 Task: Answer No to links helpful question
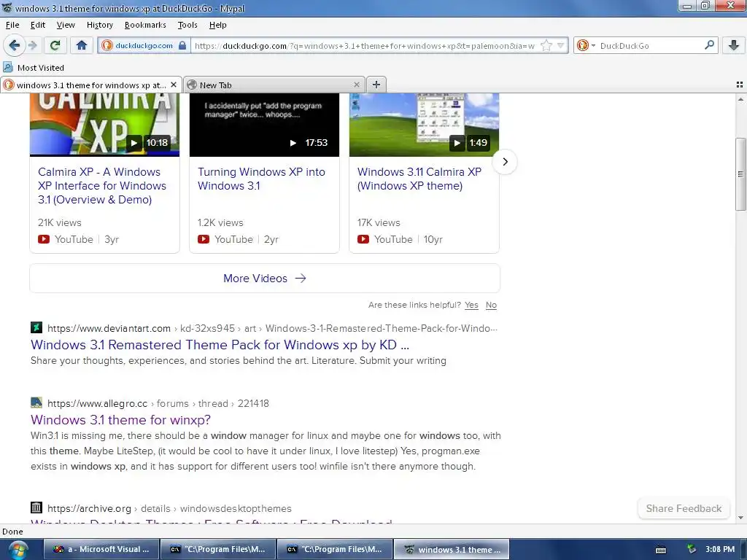[491, 305]
